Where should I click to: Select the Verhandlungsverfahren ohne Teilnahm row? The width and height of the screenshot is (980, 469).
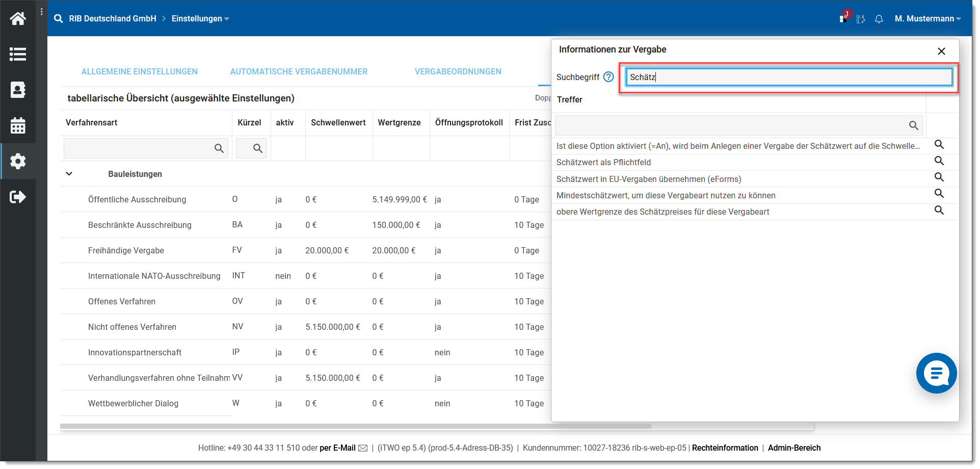pos(306,378)
